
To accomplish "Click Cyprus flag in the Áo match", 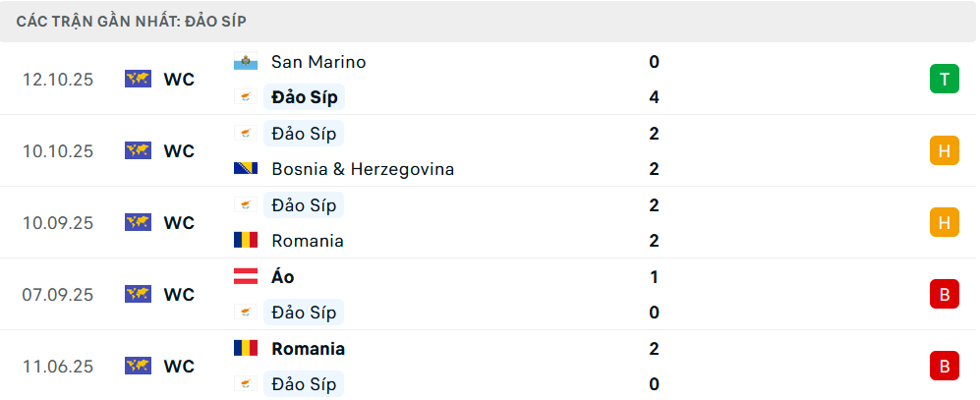I will click(245, 313).
